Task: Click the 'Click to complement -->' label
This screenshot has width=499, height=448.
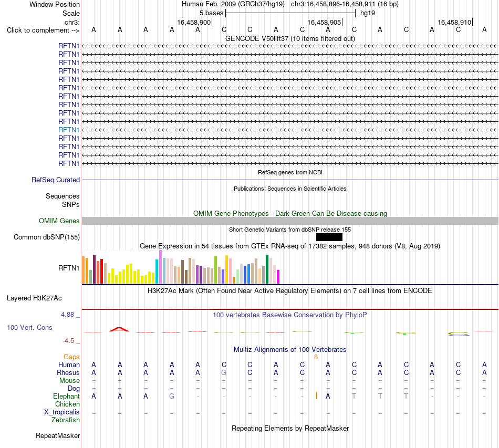Action: click(x=43, y=30)
